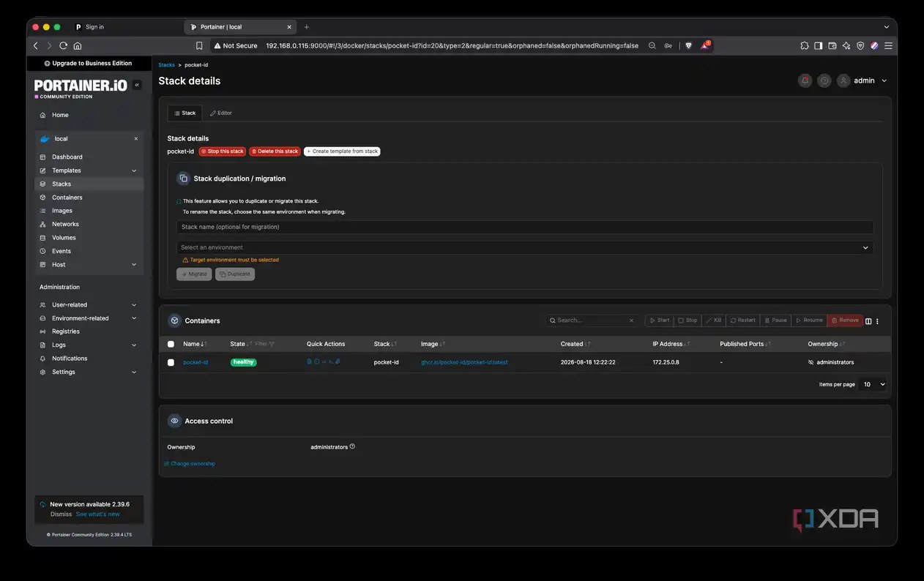Open Events in the sidebar
This screenshot has height=581, width=924.
89,251
